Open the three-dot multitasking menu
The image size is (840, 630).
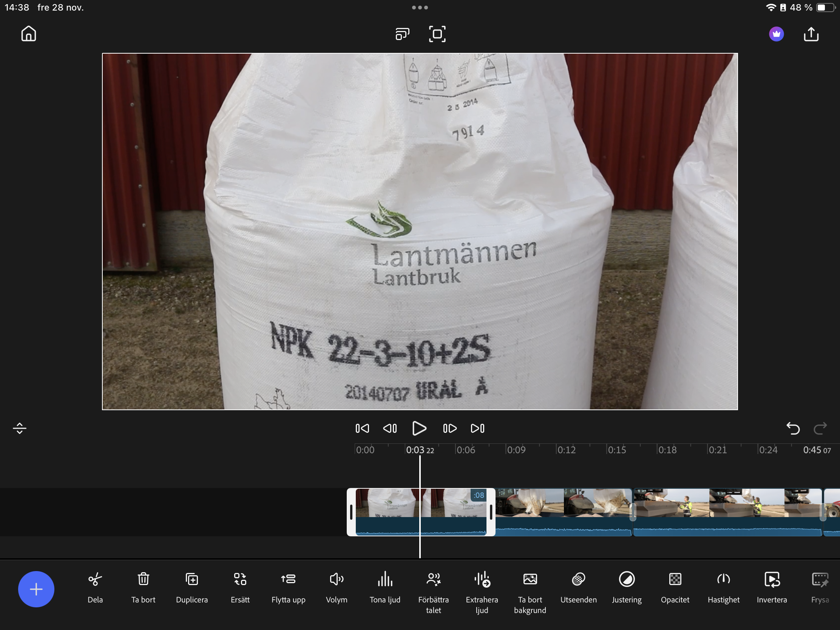(x=420, y=8)
